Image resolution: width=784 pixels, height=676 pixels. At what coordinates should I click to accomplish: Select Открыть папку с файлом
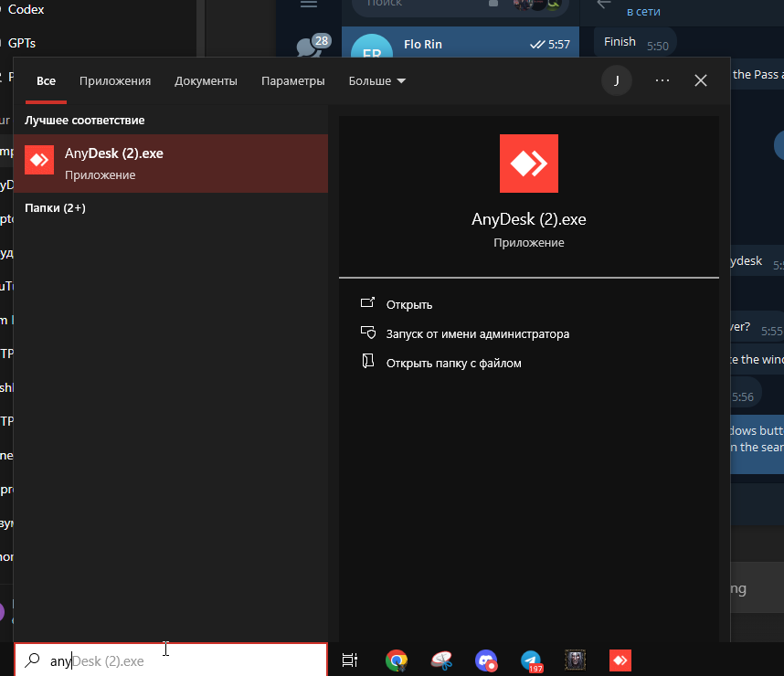click(x=453, y=363)
